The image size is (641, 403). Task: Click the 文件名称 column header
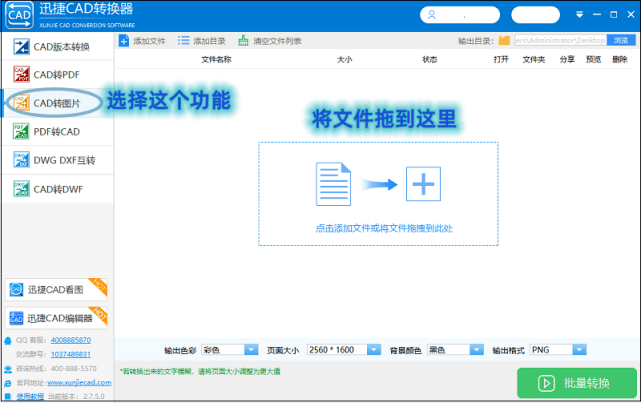click(216, 60)
